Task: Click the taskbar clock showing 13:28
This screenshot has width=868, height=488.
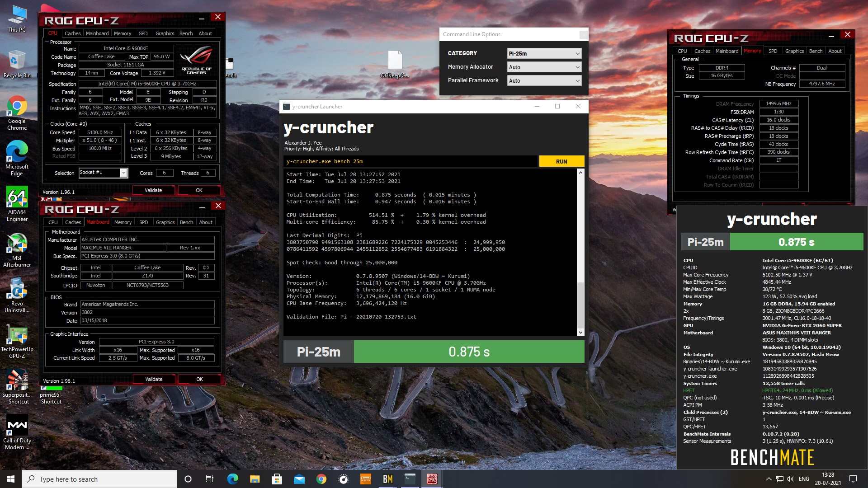Action: click(828, 479)
